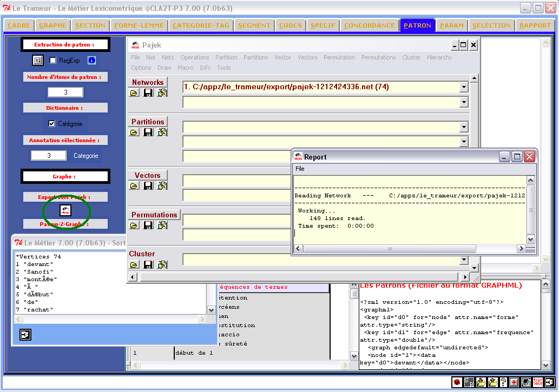Viewport: 559px width, 392px height.
Task: Edit the network using the Networks edit icon
Action: (x=162, y=93)
